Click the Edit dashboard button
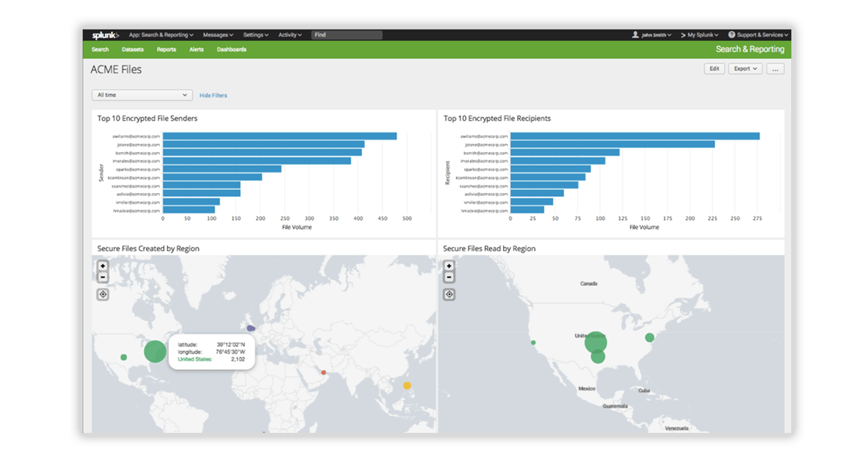The image size is (868, 462). 714,69
